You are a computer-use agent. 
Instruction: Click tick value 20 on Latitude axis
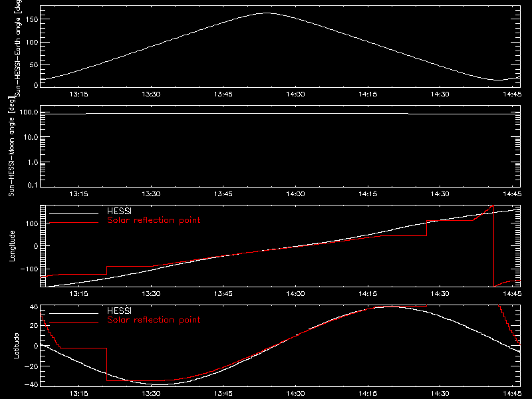34,326
